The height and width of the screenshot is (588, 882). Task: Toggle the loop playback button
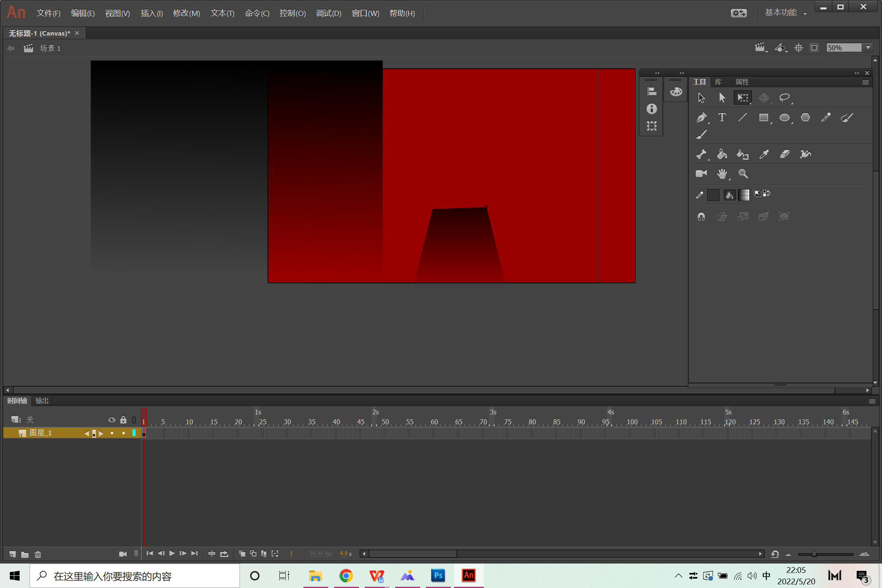click(x=224, y=554)
